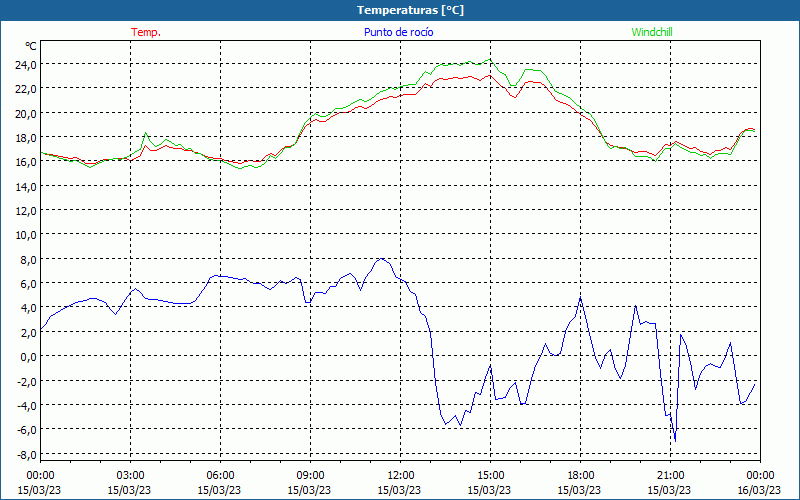Image resolution: width=800 pixels, height=500 pixels.
Task: Click the 21:00 time axis label
Action: pyautogui.click(x=670, y=476)
